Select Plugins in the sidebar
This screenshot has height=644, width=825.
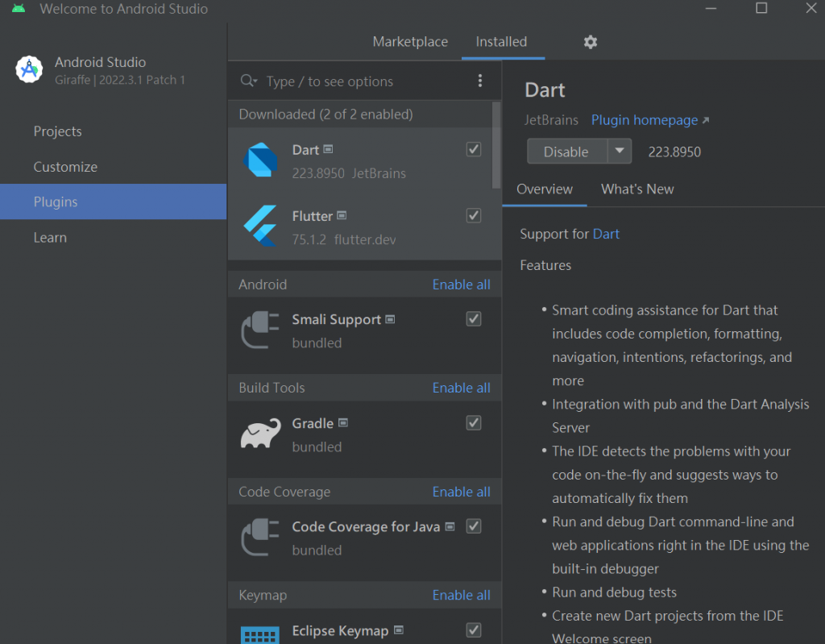point(113,202)
